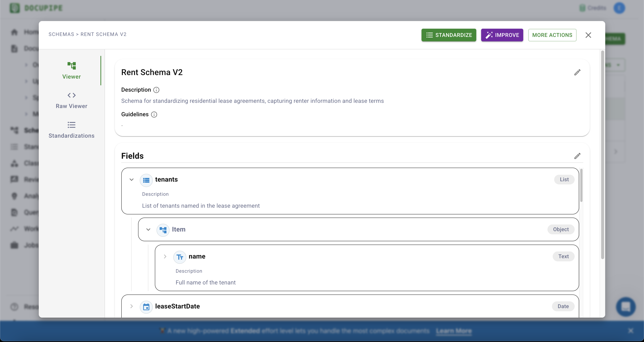Click the pencil icon in the Fields section
The height and width of the screenshot is (342, 644).
click(577, 156)
